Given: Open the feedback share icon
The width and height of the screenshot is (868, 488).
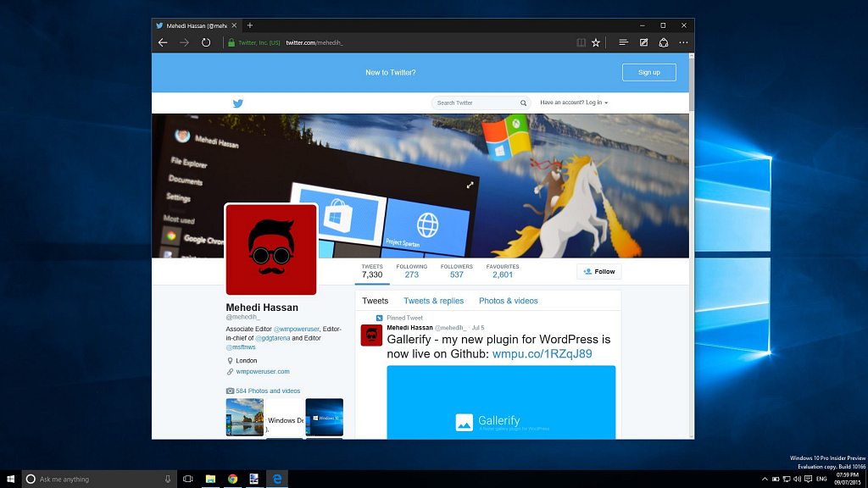Looking at the screenshot, I should click(663, 42).
